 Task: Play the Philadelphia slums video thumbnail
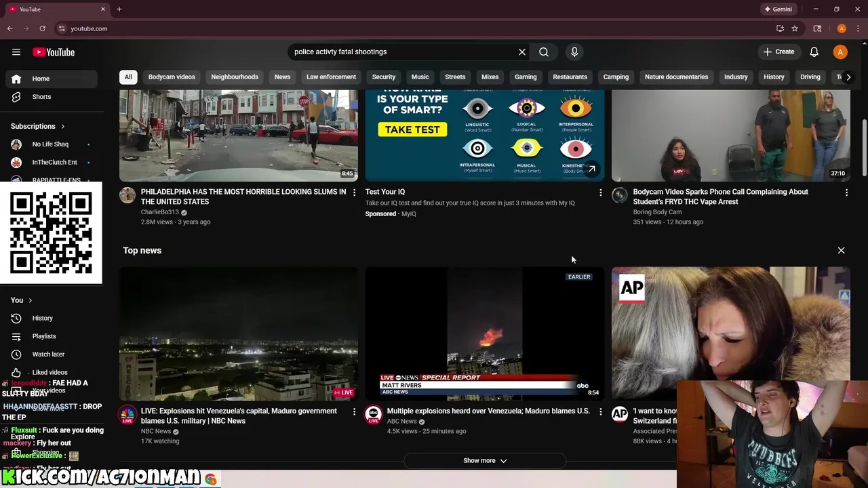[x=239, y=136]
